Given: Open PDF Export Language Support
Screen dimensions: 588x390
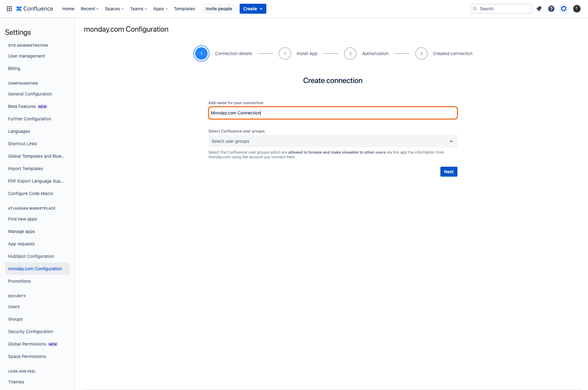Looking at the screenshot, I should point(36,181).
